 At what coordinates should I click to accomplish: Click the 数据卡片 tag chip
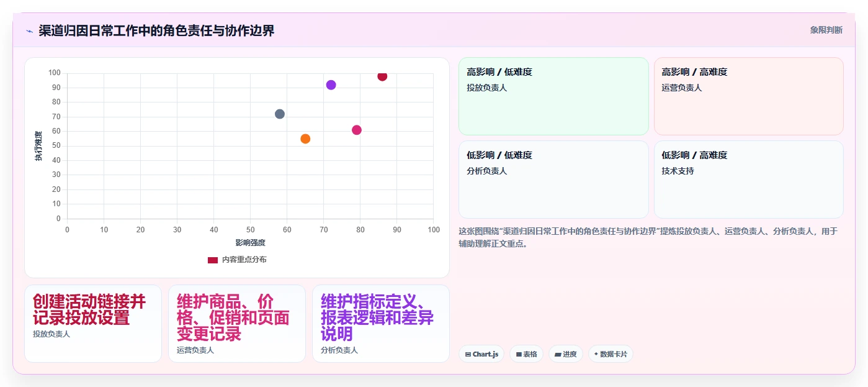click(611, 354)
